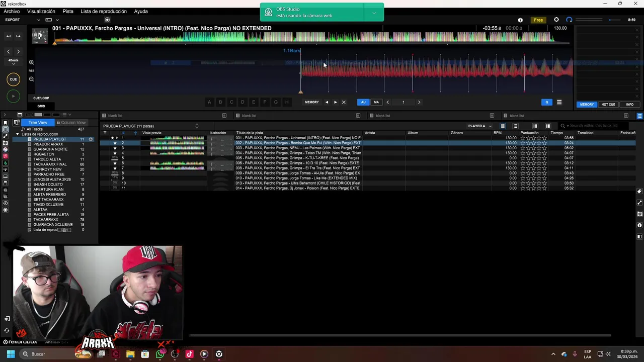644x362 pixels.
Task: Start playback with the green play button
Action: tap(14, 96)
